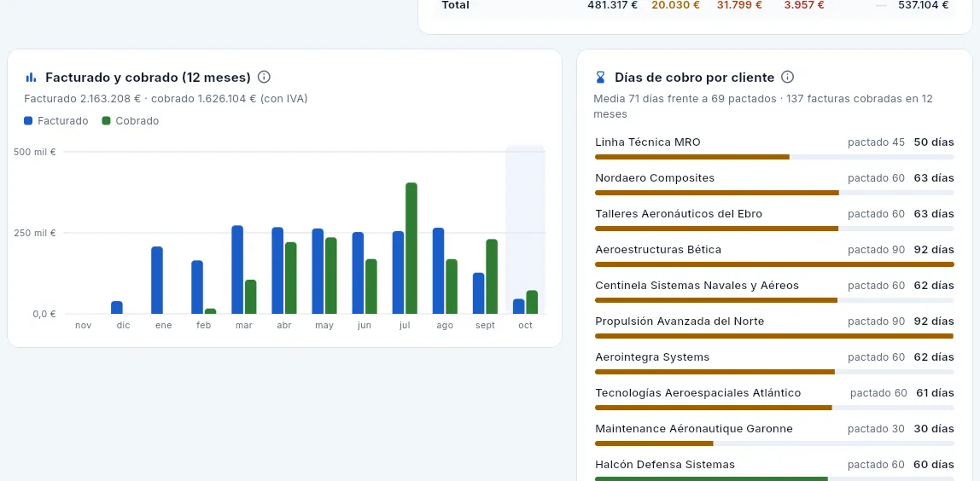Viewport: 980px width, 481px height.
Task: Click the blue Facturado bar for mar
Action: (x=237, y=269)
